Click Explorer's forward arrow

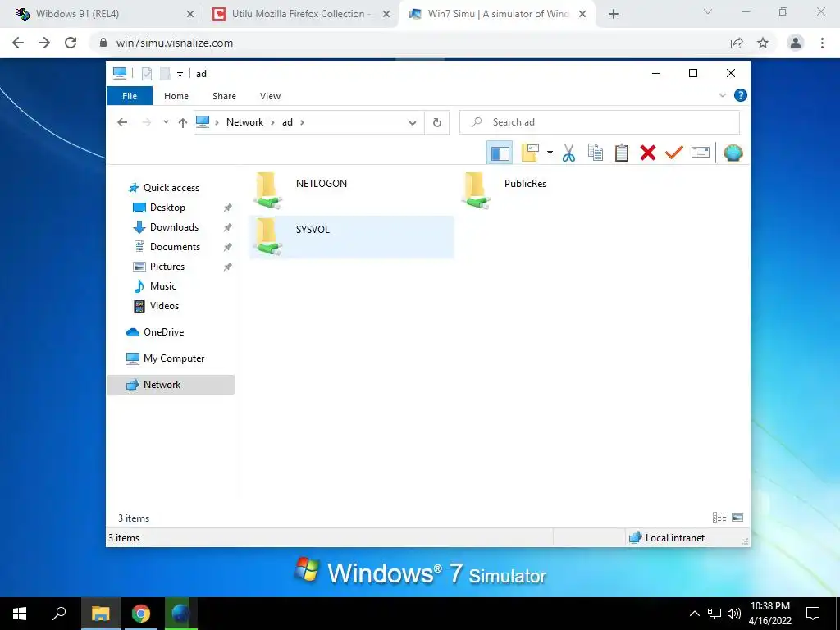click(146, 122)
